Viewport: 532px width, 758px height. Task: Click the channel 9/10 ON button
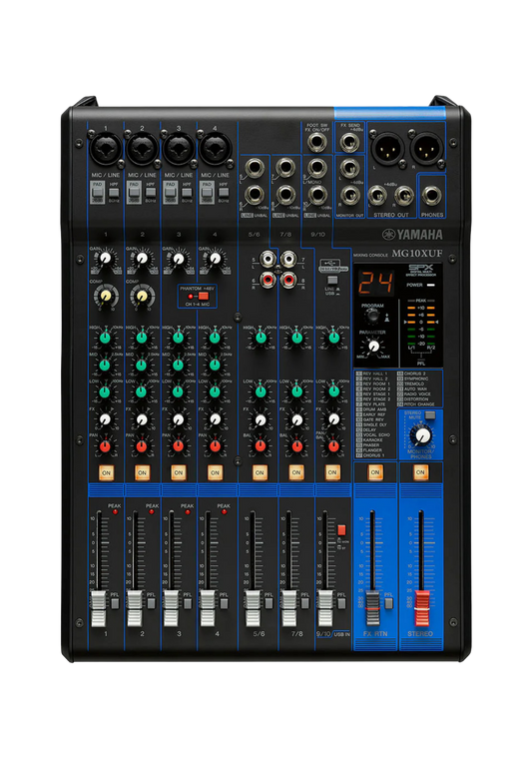[x=332, y=472]
